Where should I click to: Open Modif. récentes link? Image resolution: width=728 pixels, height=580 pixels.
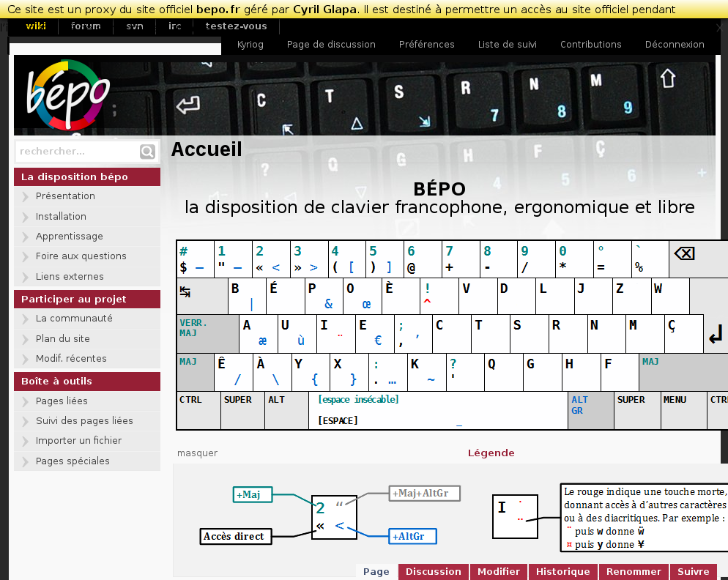pos(71,359)
